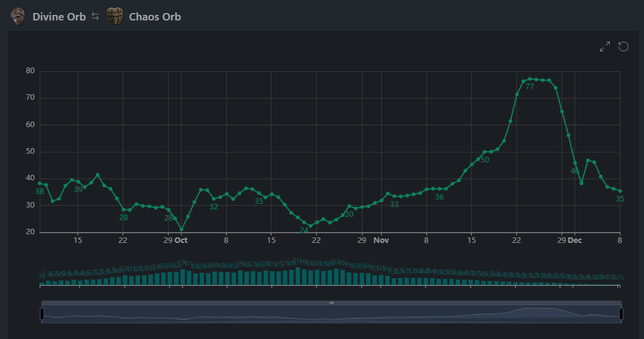This screenshot has height=339, width=644.
Task: Click the Divine Orb currency icon
Action: 17,16
